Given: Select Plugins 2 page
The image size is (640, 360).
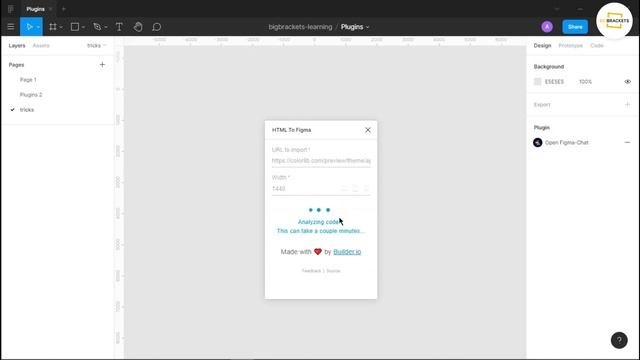Looking at the screenshot, I should click(31, 95).
